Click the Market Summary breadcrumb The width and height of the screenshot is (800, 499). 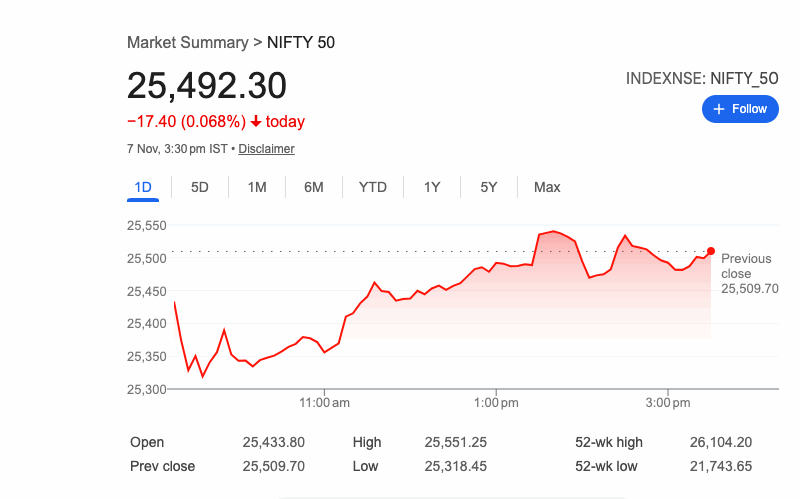pyautogui.click(x=188, y=43)
